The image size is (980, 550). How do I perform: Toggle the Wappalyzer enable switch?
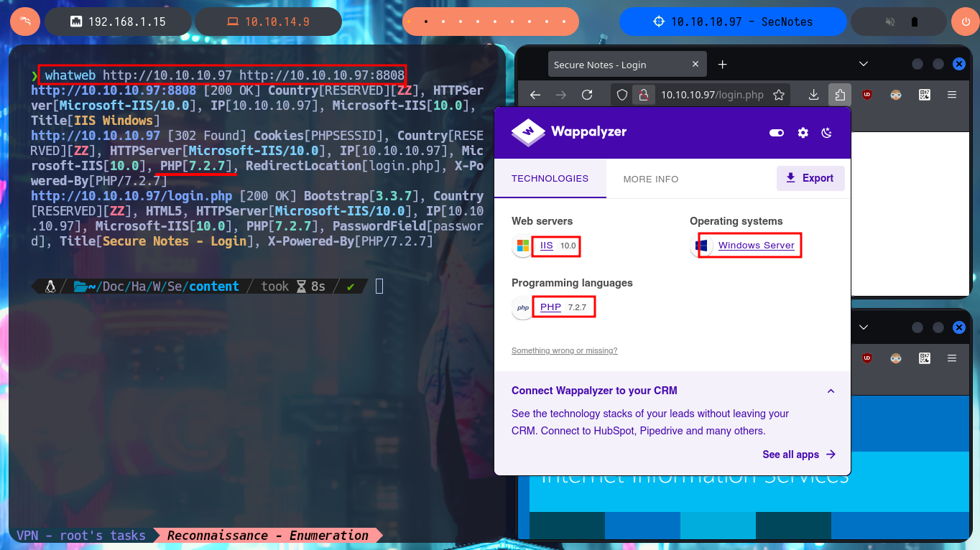[777, 133]
